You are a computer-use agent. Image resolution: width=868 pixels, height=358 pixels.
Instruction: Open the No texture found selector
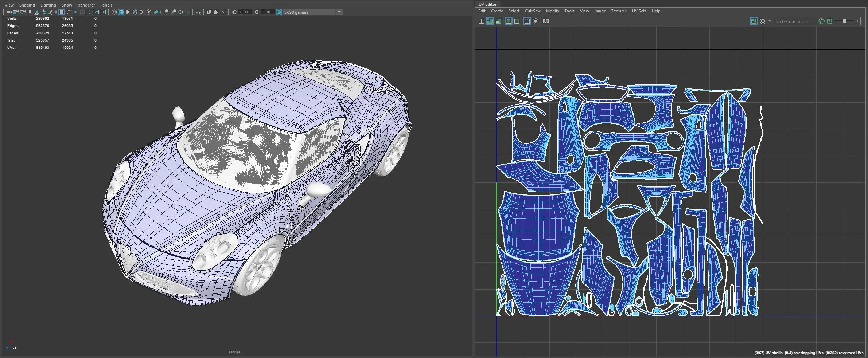(x=791, y=21)
